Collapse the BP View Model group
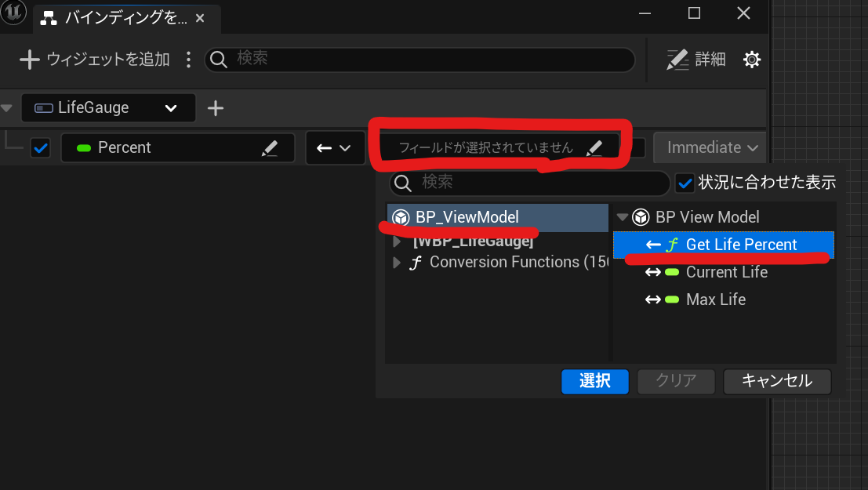The width and height of the screenshot is (868, 490). click(x=623, y=217)
